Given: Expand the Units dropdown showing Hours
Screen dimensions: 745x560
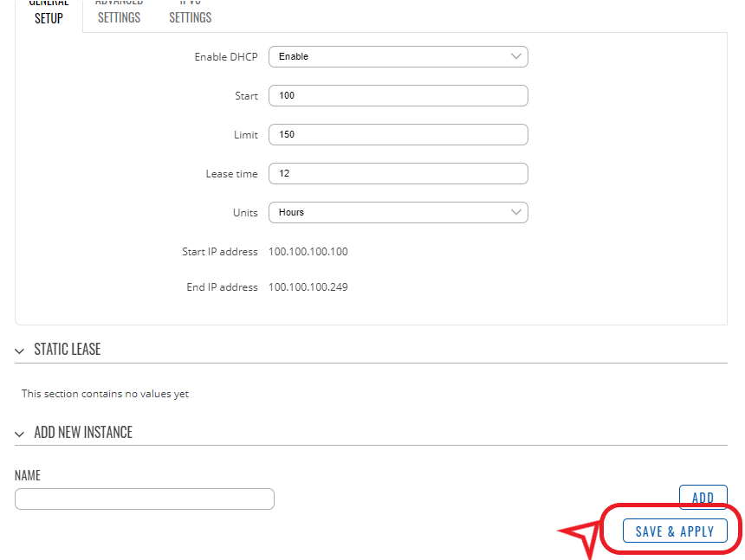Looking at the screenshot, I should coord(398,212).
